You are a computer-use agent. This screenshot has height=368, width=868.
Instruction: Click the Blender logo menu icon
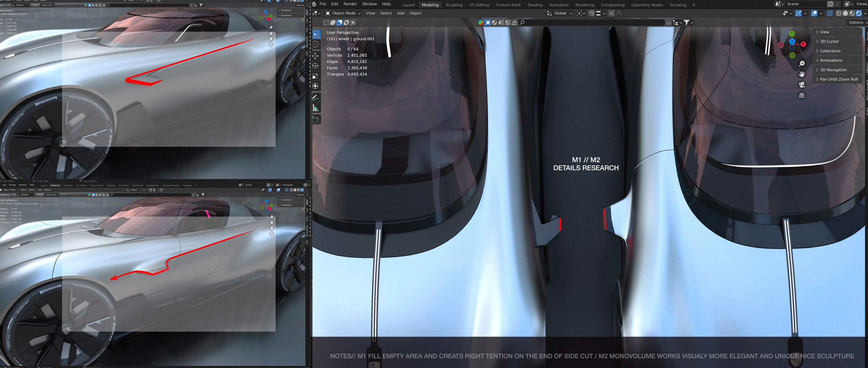(x=314, y=4)
